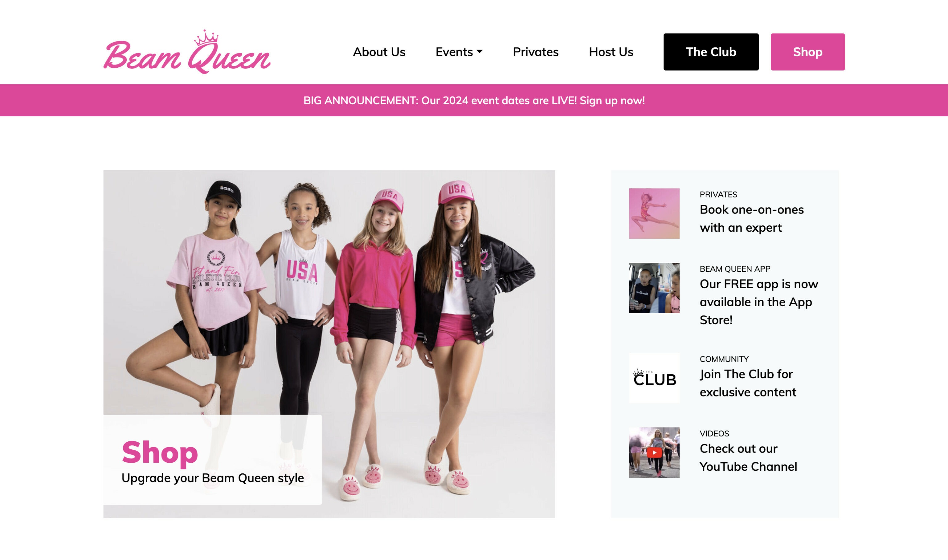Open Check out our YouTube Channel link
Screen dimensions: 948x560
click(x=748, y=458)
